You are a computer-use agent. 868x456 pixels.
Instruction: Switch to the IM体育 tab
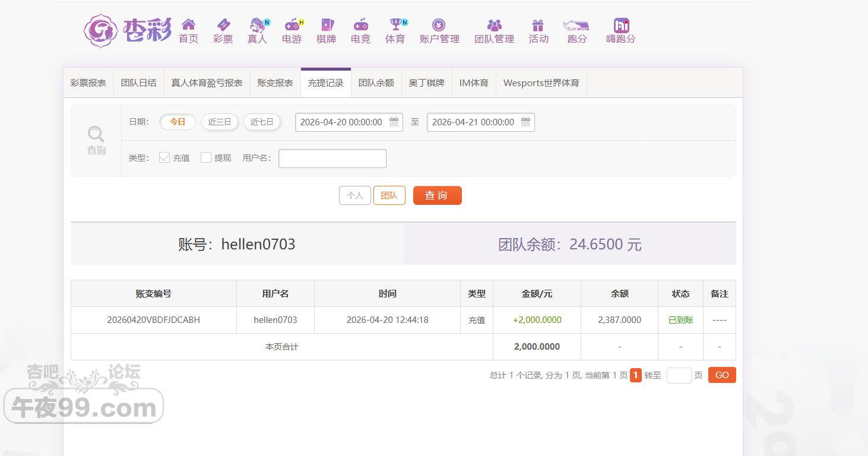[x=474, y=83]
